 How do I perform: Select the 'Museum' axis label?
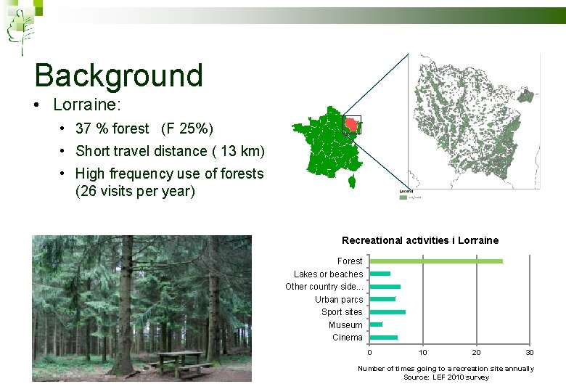[x=345, y=325]
